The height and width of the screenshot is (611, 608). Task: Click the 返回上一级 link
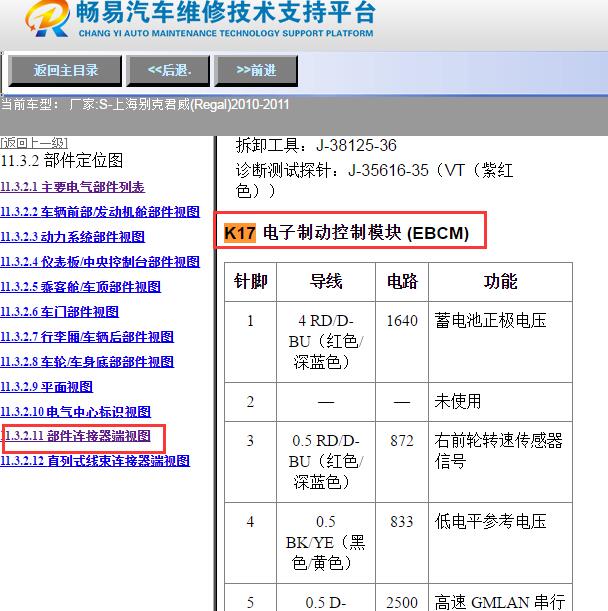tap(34, 143)
